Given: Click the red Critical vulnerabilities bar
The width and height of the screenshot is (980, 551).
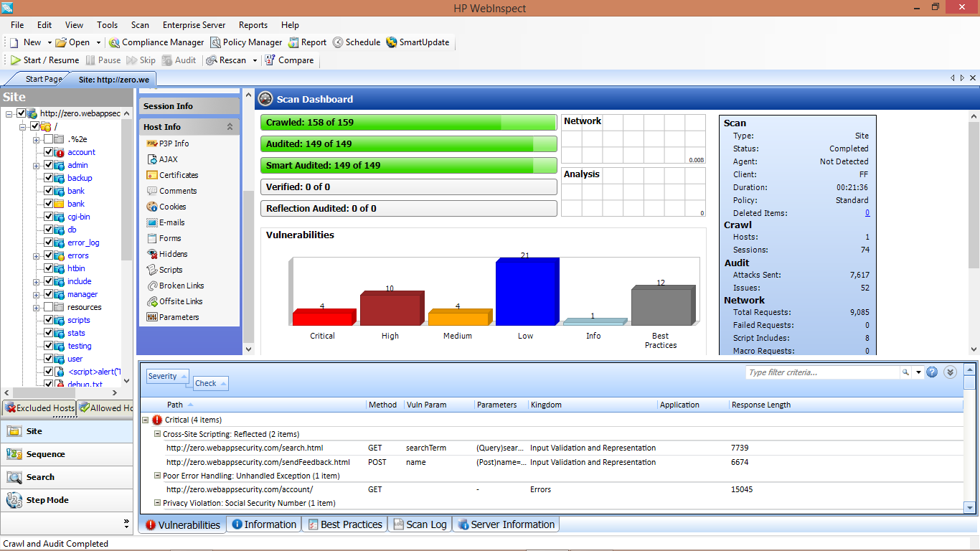Looking at the screenshot, I should (x=324, y=317).
